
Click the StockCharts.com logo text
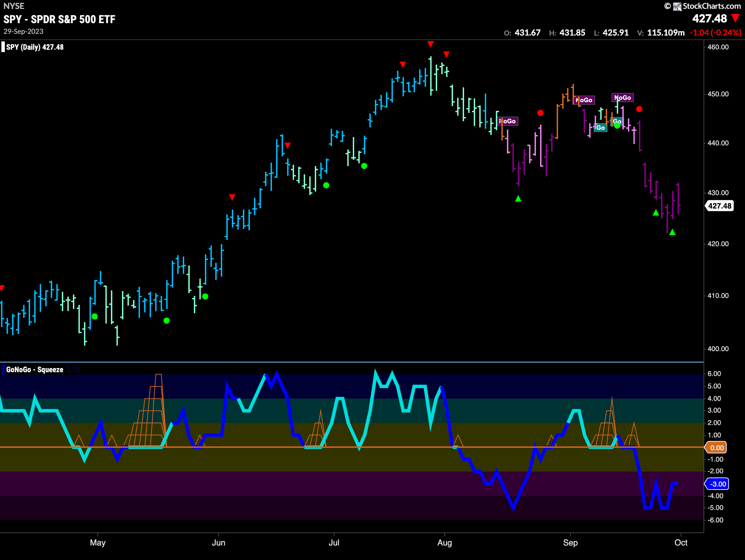click(x=712, y=6)
